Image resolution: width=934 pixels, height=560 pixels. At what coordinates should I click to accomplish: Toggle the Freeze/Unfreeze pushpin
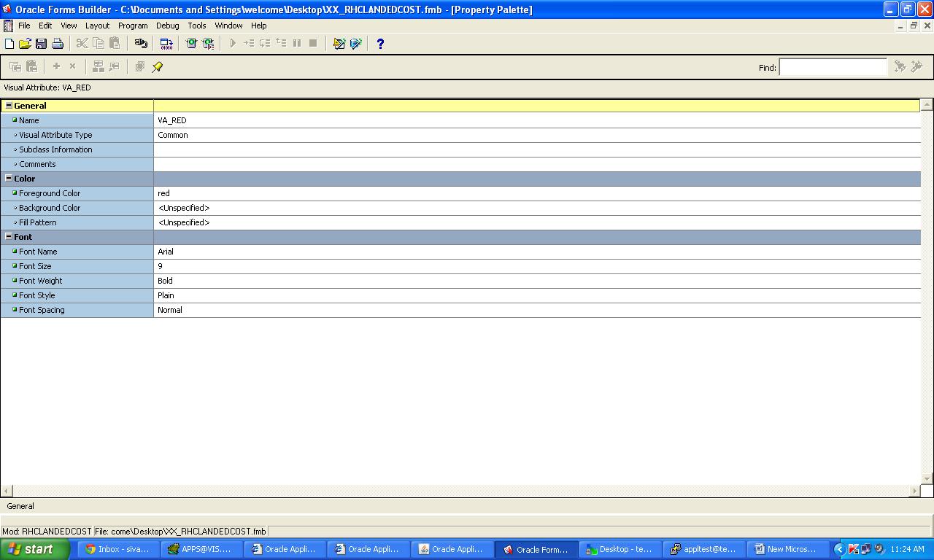(x=157, y=66)
